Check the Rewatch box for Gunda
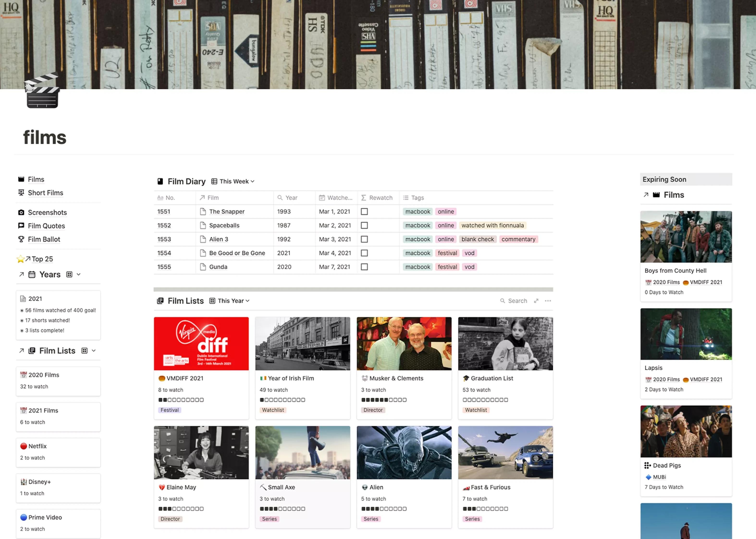756x539 pixels. [x=364, y=266]
